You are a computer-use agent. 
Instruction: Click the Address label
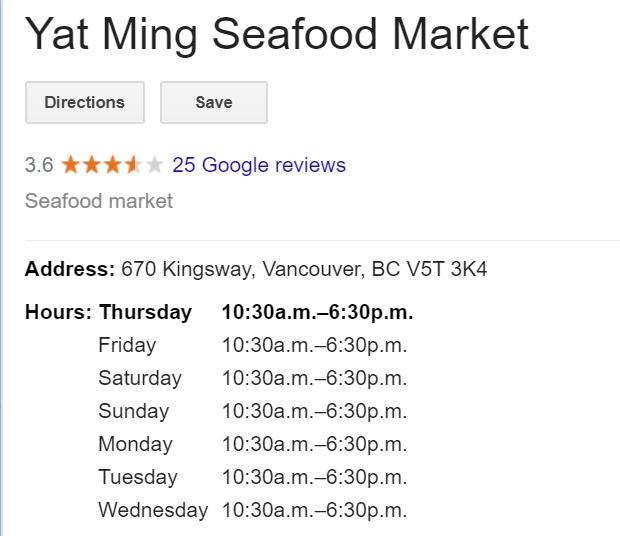coord(70,269)
